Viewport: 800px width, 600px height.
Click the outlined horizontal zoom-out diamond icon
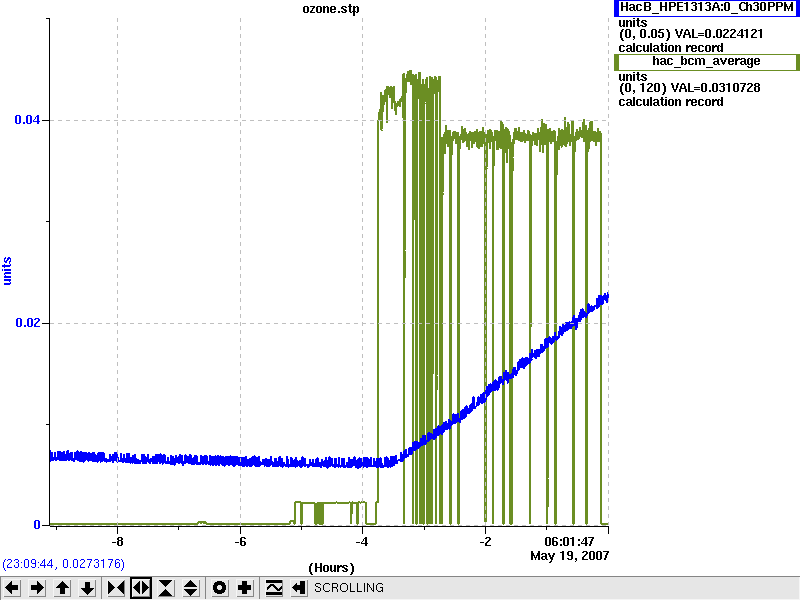(141, 588)
